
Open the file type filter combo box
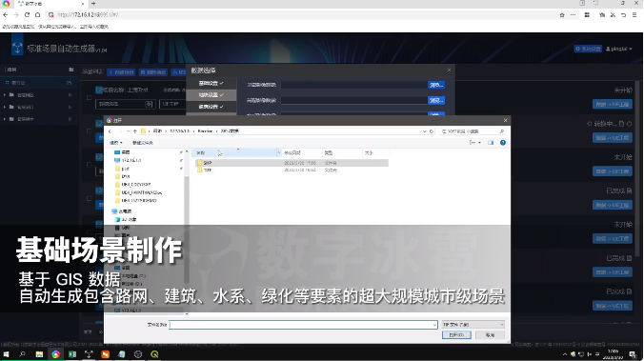(x=473, y=325)
